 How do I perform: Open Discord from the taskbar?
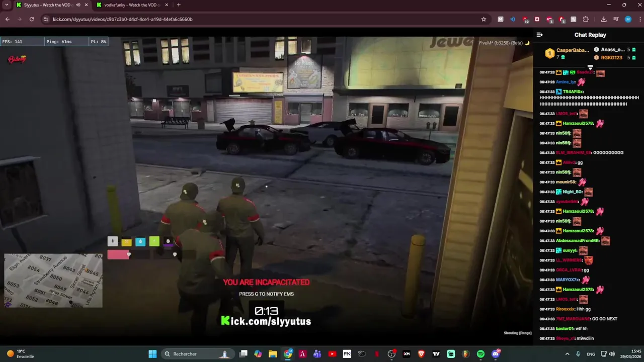click(x=496, y=354)
